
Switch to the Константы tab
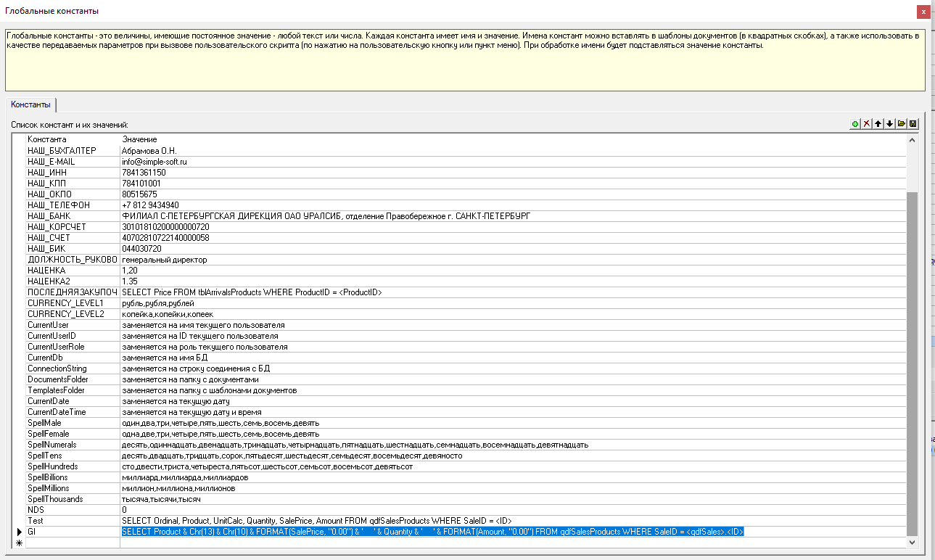click(30, 105)
